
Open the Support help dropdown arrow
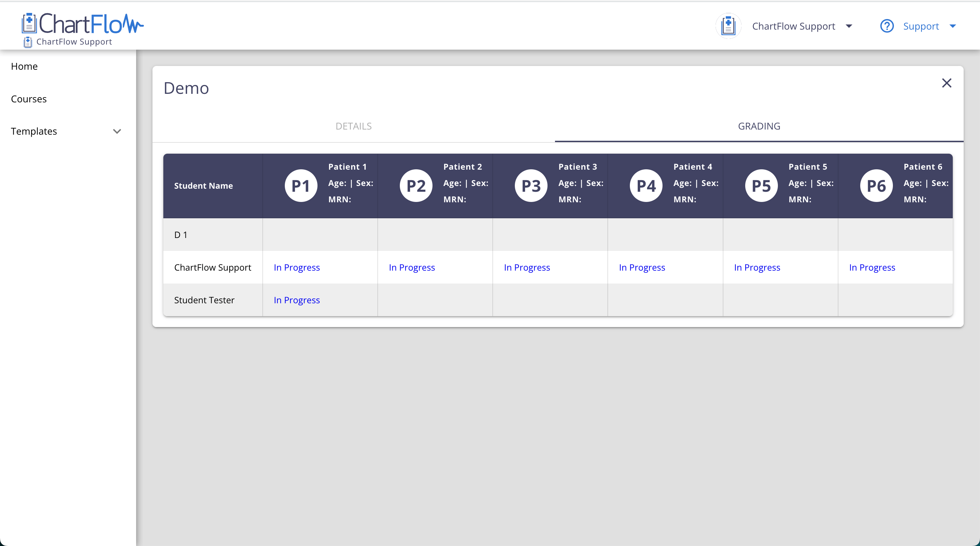(953, 26)
